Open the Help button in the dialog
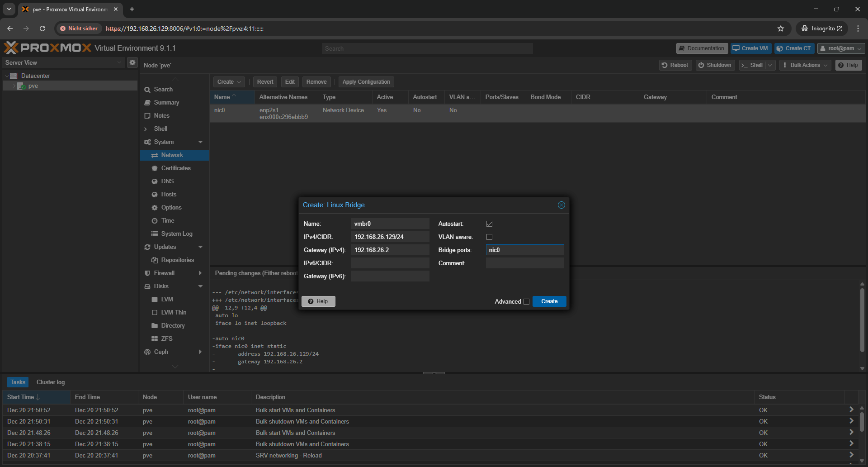Screen dimensions: 868x467 tap(318, 301)
